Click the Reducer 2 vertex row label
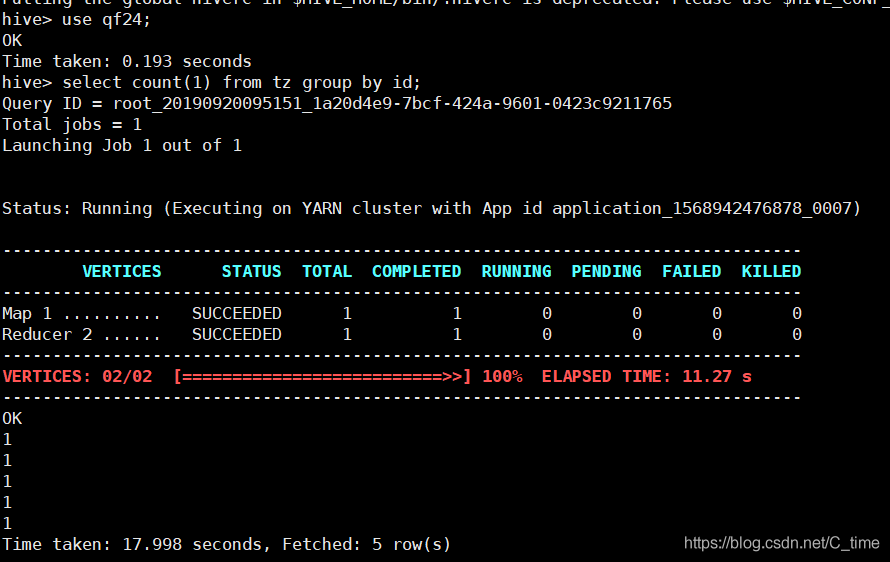This screenshot has height=562, width=890. pos(47,334)
